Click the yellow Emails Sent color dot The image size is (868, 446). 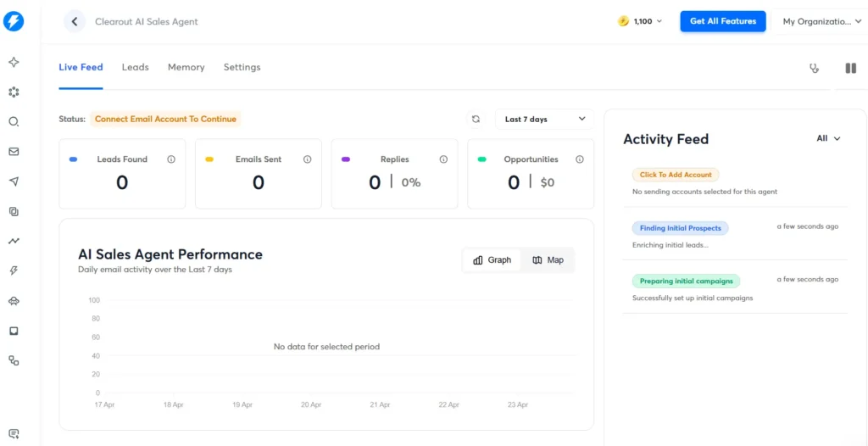coord(209,159)
